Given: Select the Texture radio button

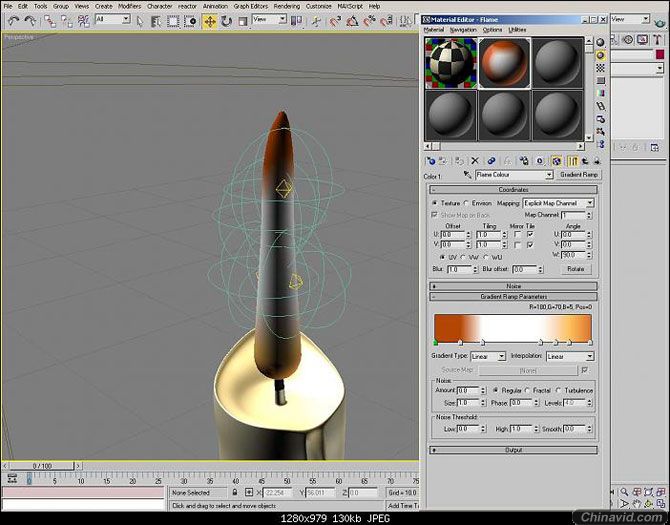Looking at the screenshot, I should (x=435, y=203).
